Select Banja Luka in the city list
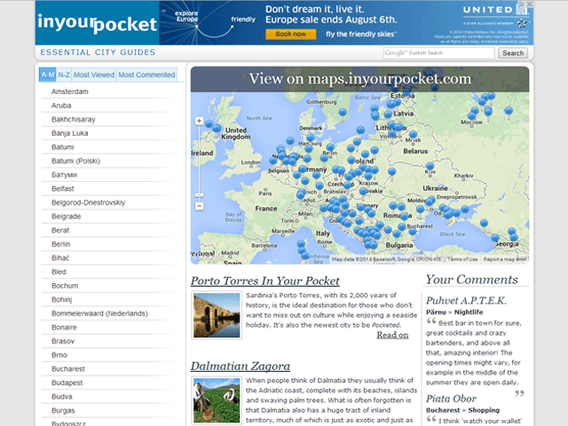 70,133
